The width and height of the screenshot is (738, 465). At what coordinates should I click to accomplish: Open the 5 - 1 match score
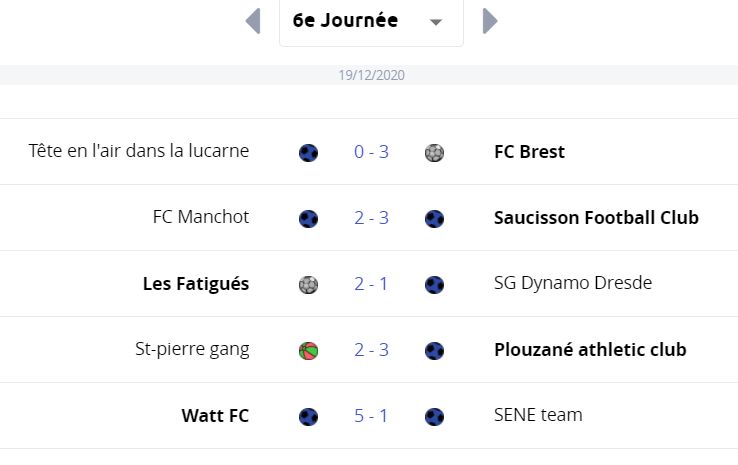click(x=371, y=416)
